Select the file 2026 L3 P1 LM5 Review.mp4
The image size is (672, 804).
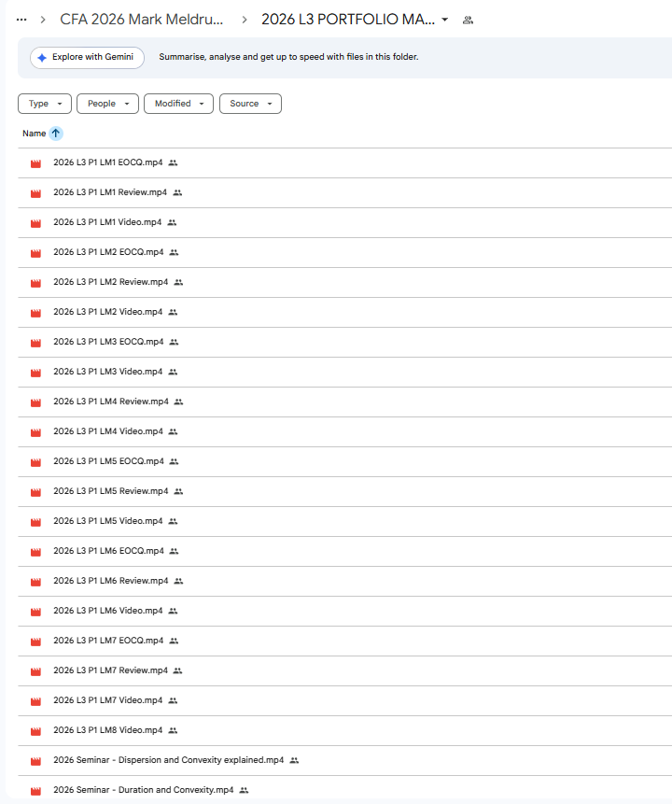tap(110, 491)
